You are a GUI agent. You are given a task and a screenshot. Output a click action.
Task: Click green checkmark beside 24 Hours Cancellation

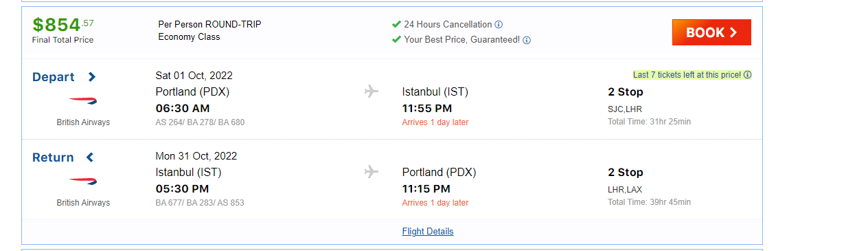point(396,24)
